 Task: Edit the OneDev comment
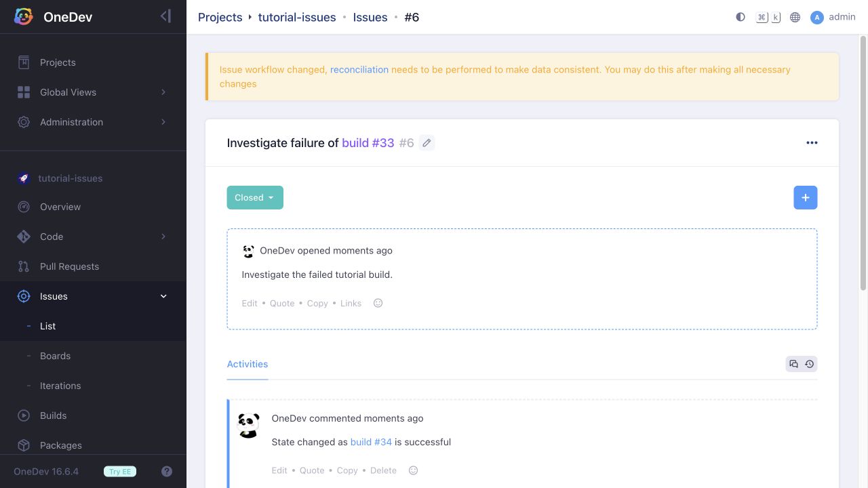[x=279, y=470]
